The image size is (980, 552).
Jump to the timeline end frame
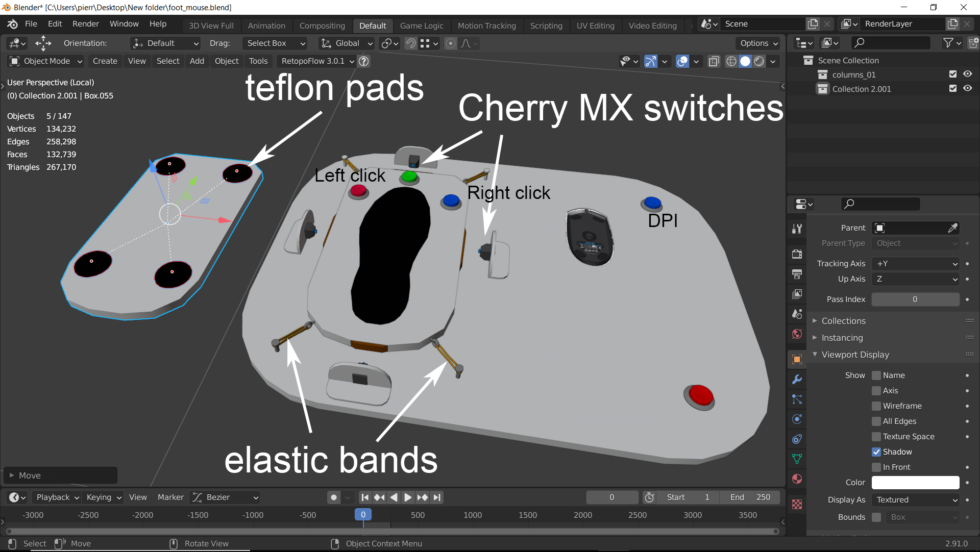[437, 497]
